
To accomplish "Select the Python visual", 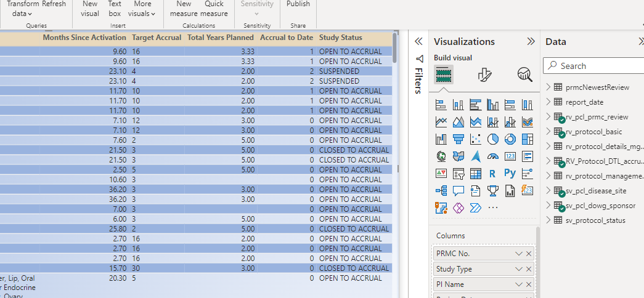I will pos(510,174).
